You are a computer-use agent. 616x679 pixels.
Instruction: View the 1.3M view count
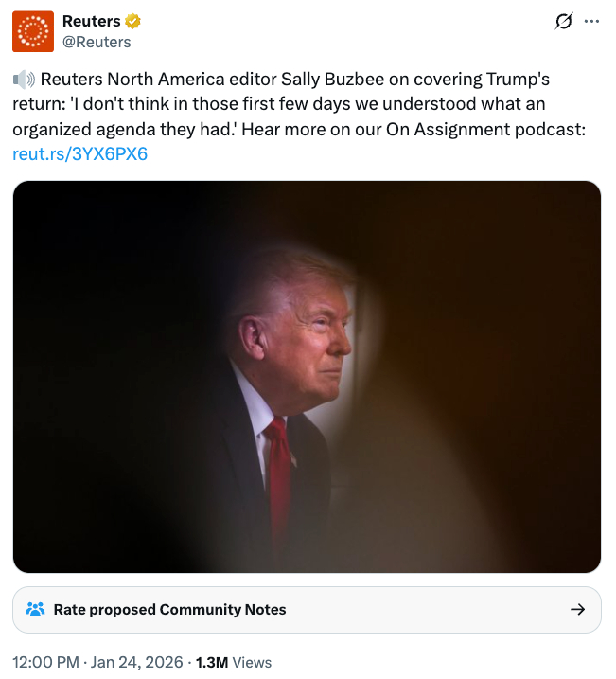212,662
